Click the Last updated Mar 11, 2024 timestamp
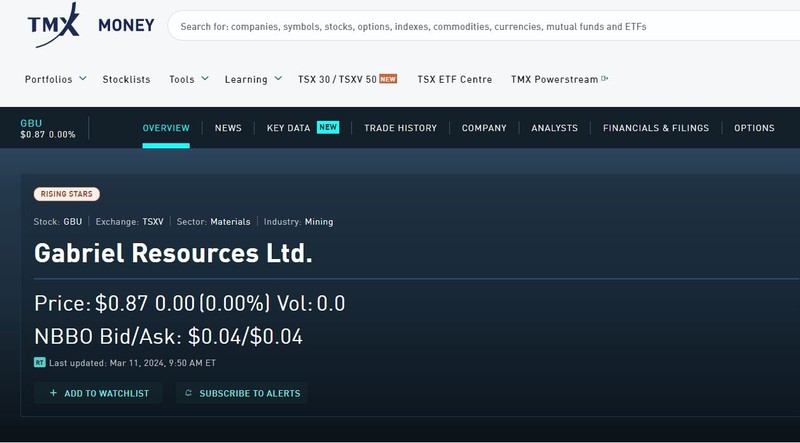Image resolution: width=800 pixels, height=443 pixels. click(x=132, y=363)
